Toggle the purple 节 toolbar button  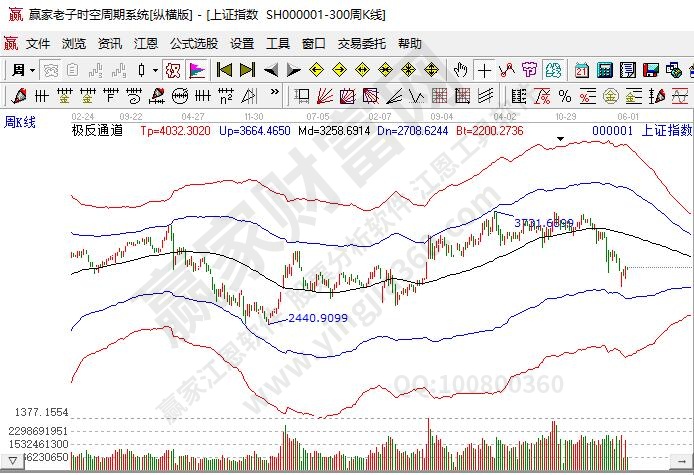529,70
